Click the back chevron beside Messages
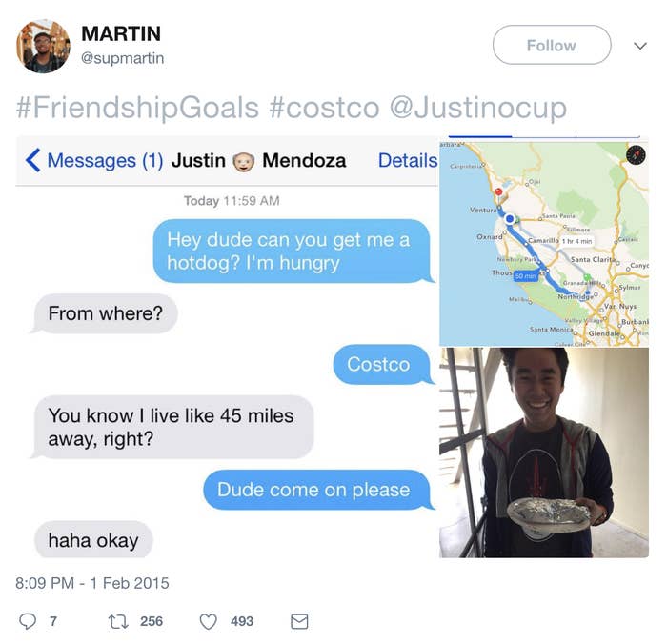This screenshot has width=667, height=644. point(32,160)
